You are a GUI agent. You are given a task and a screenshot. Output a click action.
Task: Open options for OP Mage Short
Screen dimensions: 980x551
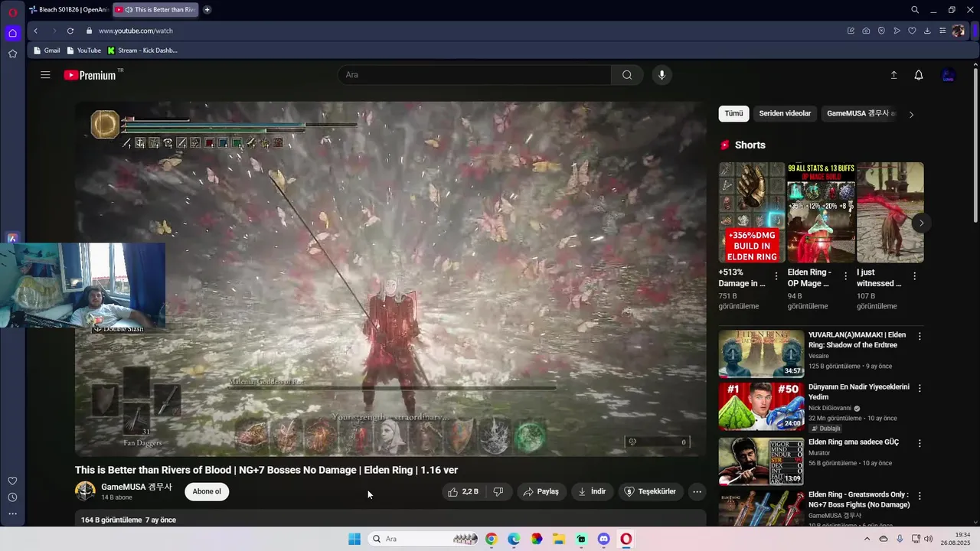point(845,276)
